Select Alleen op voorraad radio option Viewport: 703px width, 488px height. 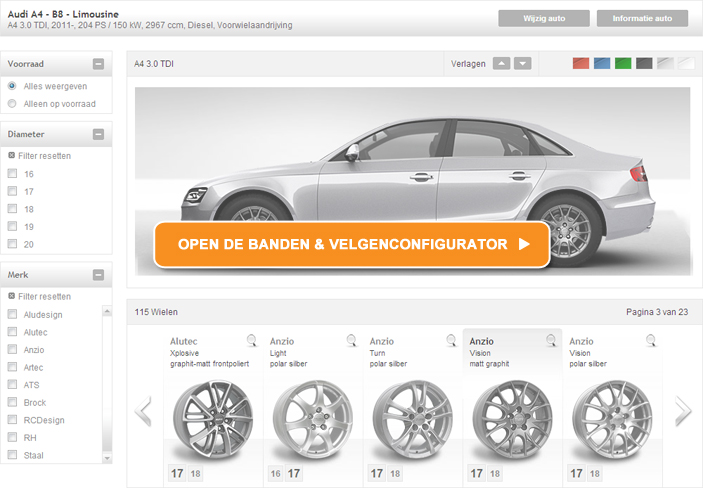pyautogui.click(x=12, y=104)
